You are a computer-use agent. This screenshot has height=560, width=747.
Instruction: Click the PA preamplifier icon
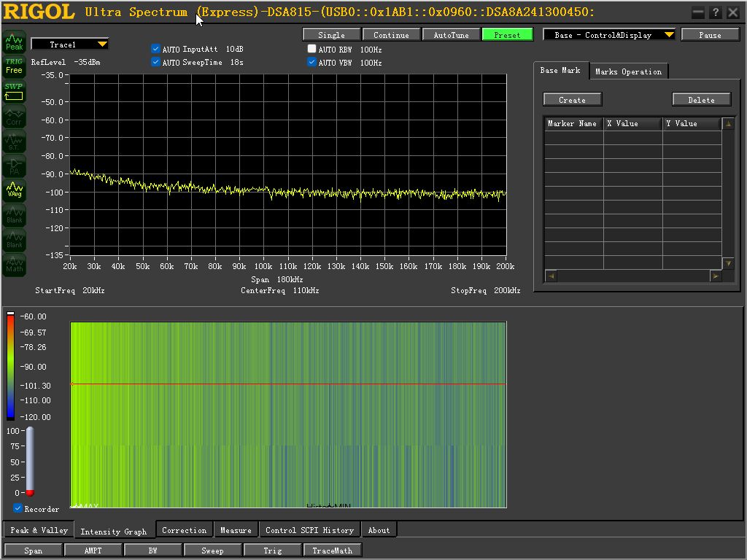[x=15, y=166]
